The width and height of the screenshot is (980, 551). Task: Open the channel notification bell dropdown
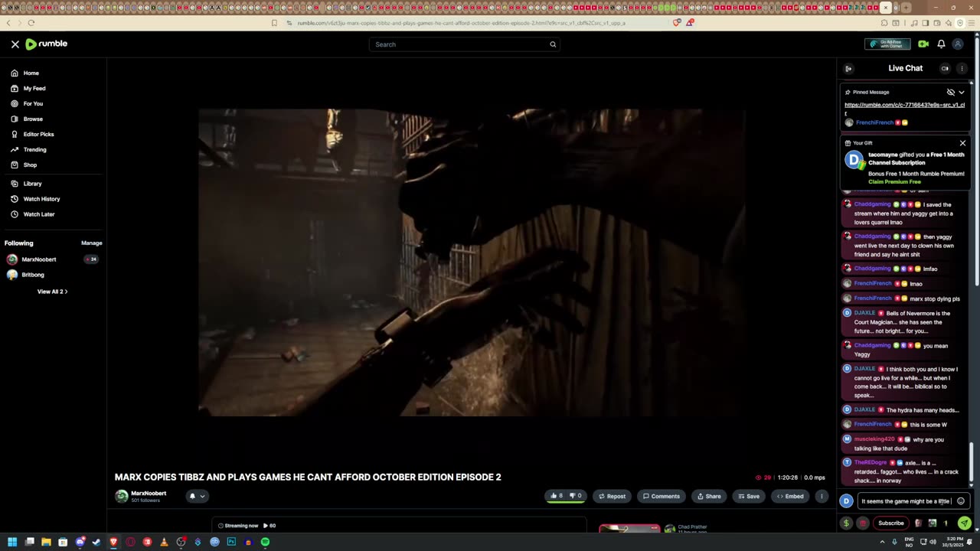point(197,496)
